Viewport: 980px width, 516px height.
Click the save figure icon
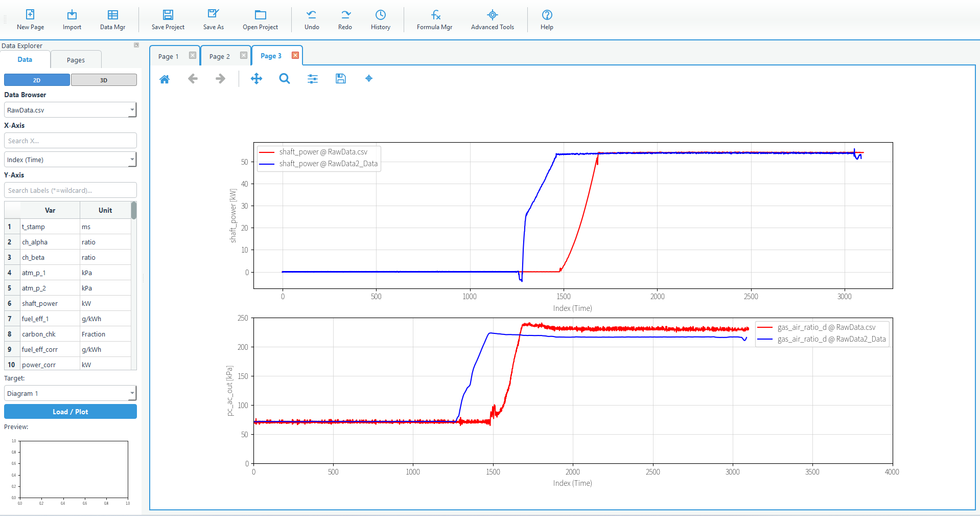pyautogui.click(x=341, y=79)
